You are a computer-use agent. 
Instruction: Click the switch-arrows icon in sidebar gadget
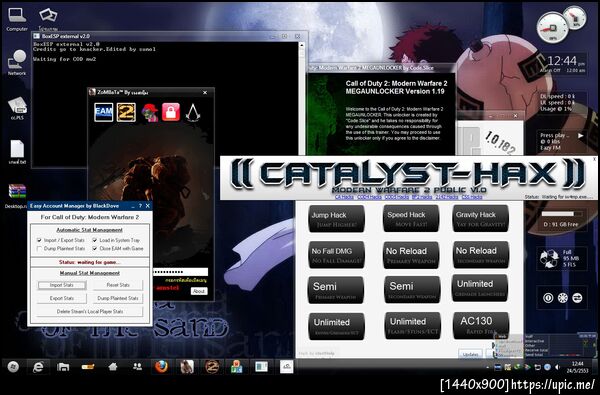pyautogui.click(x=577, y=297)
